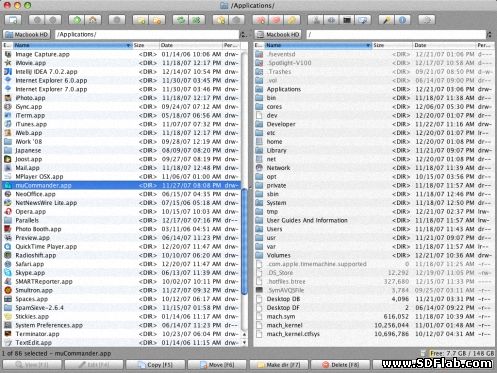This screenshot has width=497, height=373.
Task: Select System Preferences.app row
Action: pos(121,325)
